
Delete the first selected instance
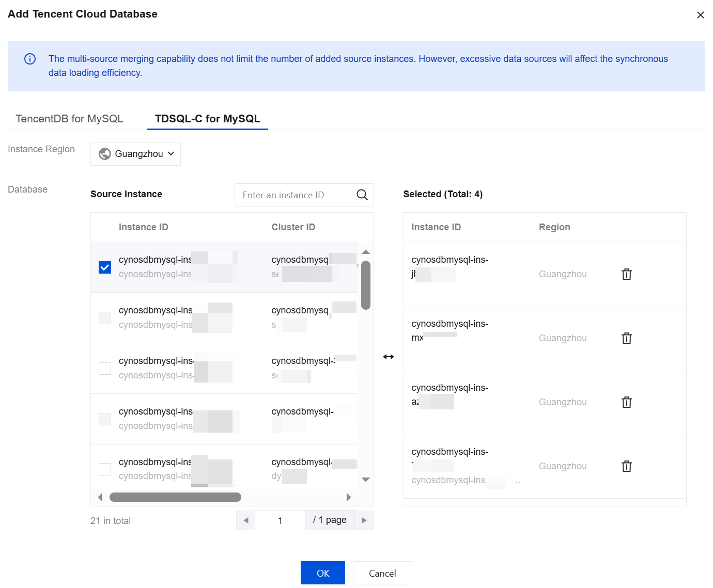[x=626, y=274]
